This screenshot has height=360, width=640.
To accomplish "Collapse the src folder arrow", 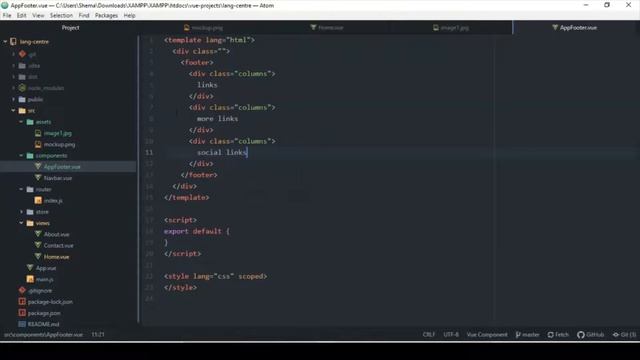I will tap(13, 110).
